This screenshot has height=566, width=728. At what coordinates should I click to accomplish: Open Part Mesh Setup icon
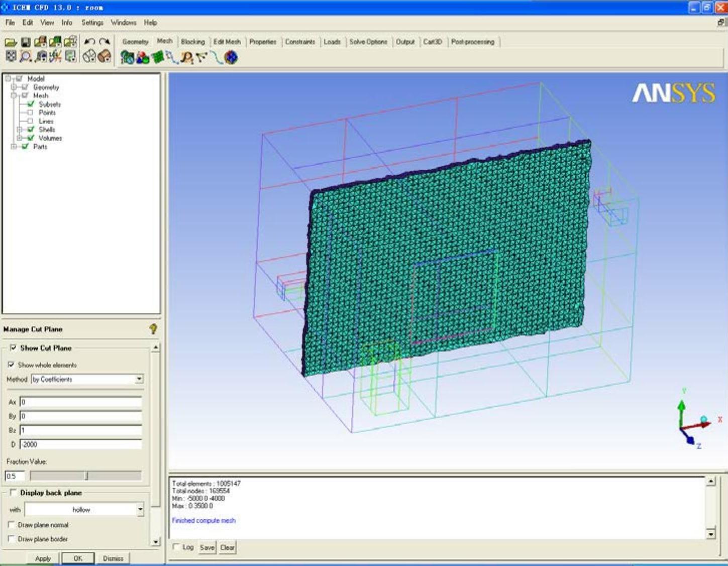(x=143, y=58)
